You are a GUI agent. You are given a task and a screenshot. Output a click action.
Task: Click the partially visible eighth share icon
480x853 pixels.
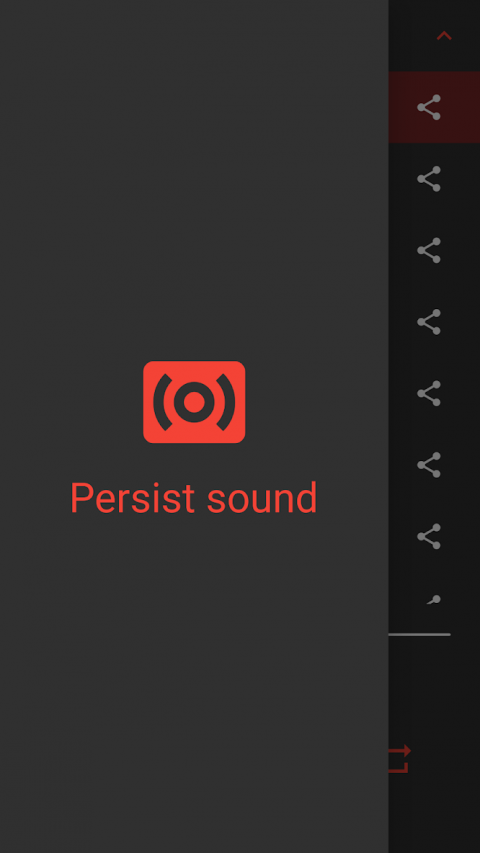[x=433, y=600]
